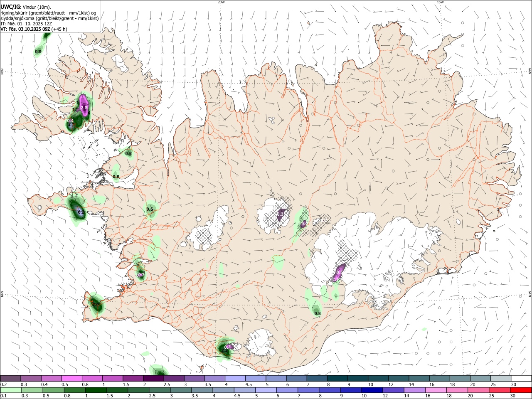Click the forest green swatch labeled 0.8
The width and height of the screenshot is (532, 399).
click(x=74, y=390)
